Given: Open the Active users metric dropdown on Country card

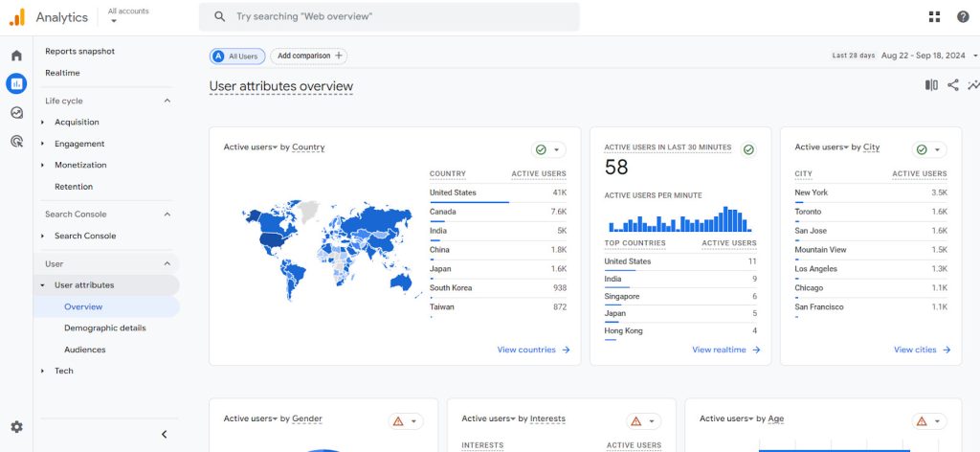Looking at the screenshot, I should click(x=251, y=147).
